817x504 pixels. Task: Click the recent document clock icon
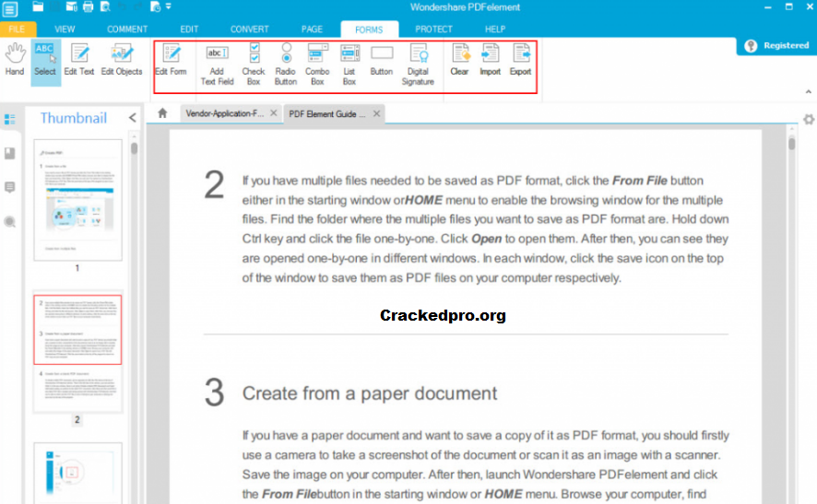coord(155,6)
